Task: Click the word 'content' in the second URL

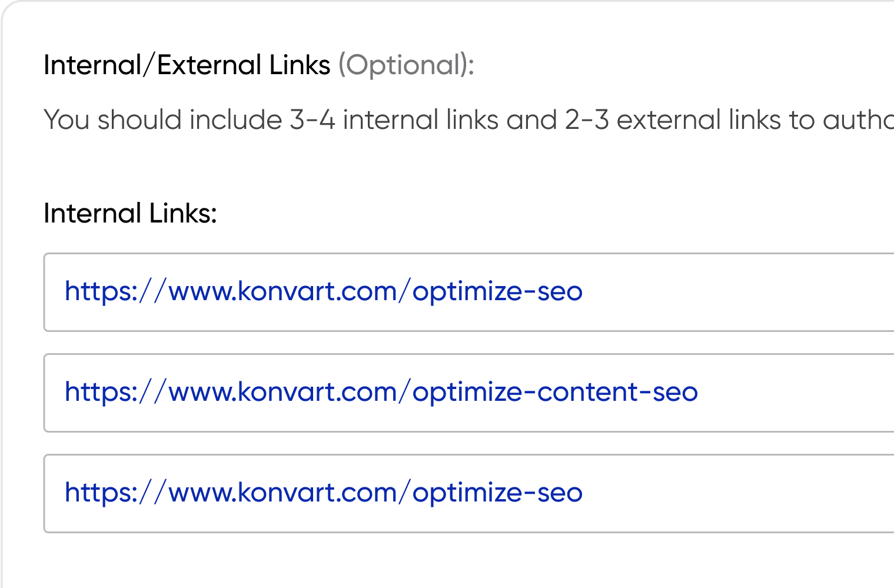Action: (588, 393)
